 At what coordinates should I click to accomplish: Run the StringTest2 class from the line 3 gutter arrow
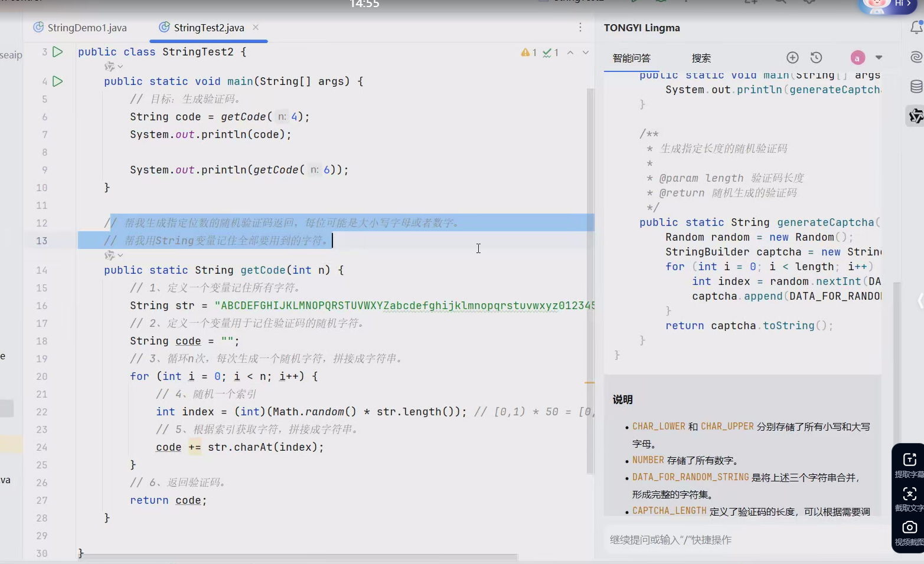click(x=57, y=52)
